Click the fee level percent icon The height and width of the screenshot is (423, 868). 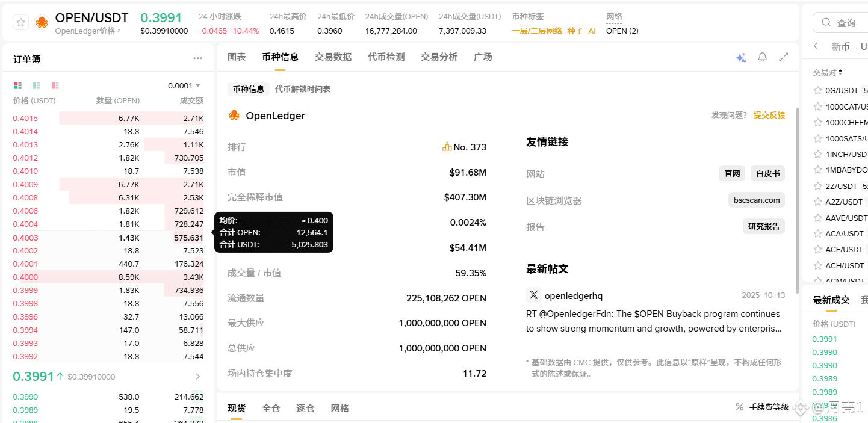tap(740, 407)
